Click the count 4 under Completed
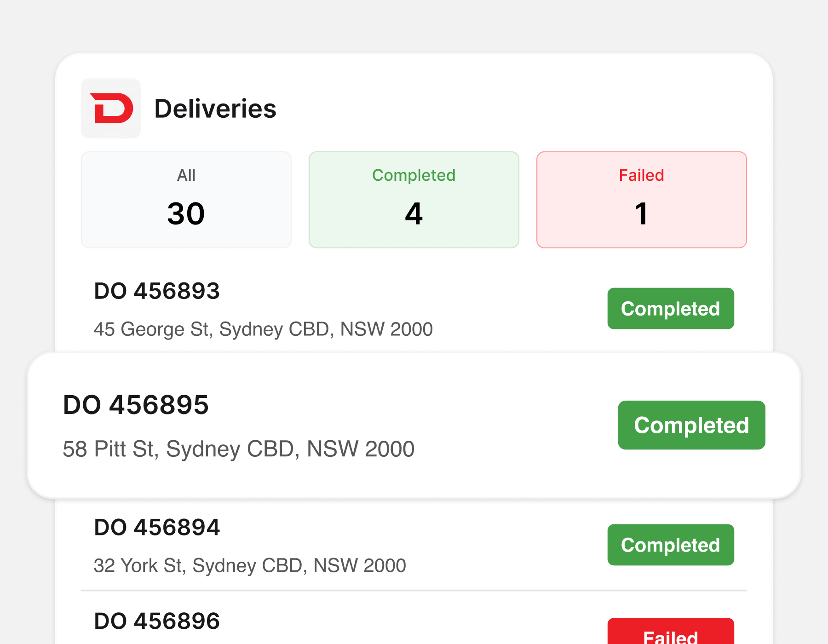Screen dimensions: 828x644 coord(414,214)
